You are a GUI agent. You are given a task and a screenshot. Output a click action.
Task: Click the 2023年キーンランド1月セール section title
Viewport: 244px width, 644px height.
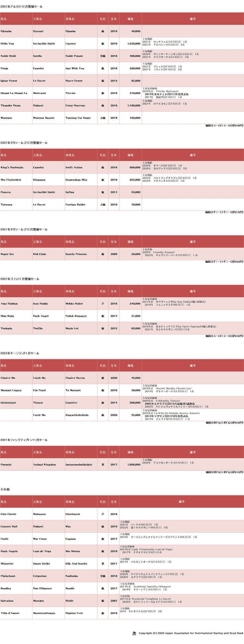tap(20, 353)
